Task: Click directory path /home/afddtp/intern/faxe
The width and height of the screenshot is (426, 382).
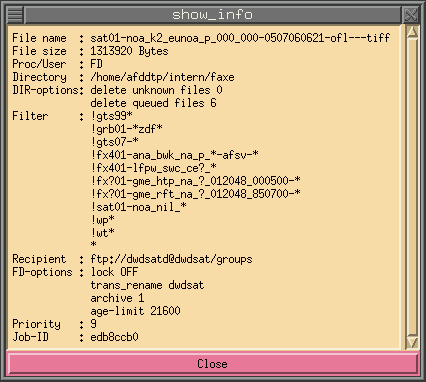Action: pos(162,77)
